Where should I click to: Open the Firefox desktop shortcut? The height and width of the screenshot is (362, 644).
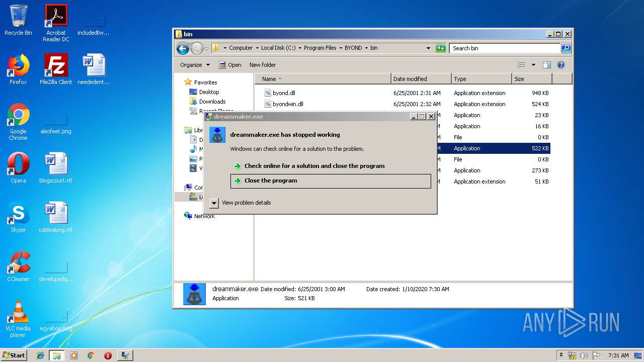18,69
